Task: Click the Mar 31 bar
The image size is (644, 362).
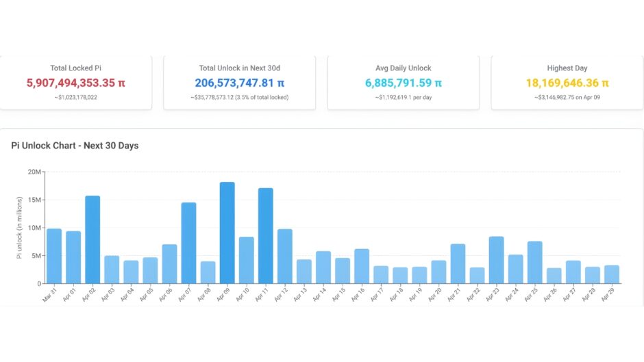Action: [x=54, y=256]
